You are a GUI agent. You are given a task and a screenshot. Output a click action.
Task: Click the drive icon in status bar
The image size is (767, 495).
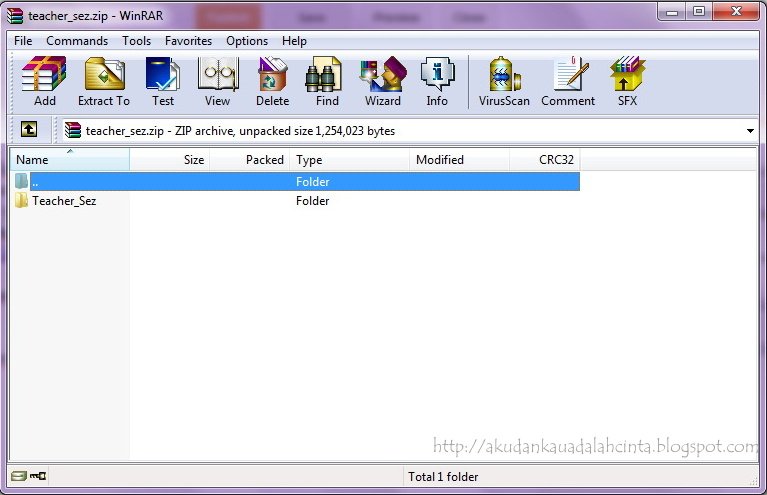[19, 475]
